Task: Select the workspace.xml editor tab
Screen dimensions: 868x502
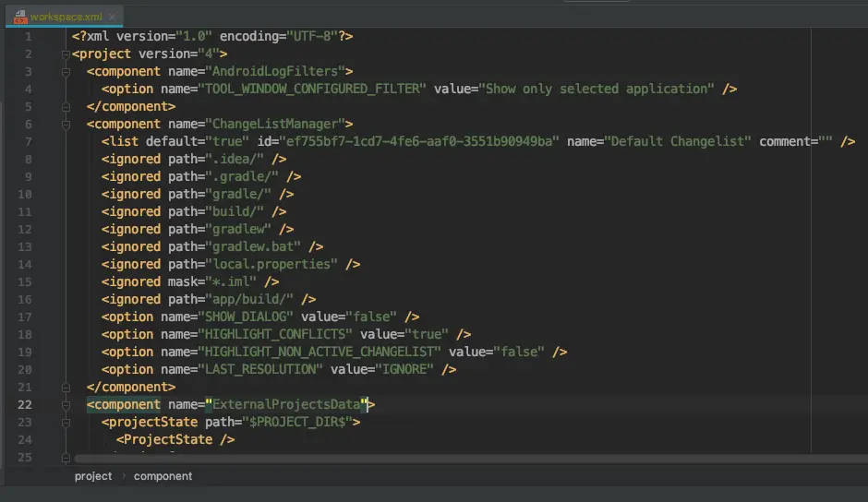Action: coord(65,17)
